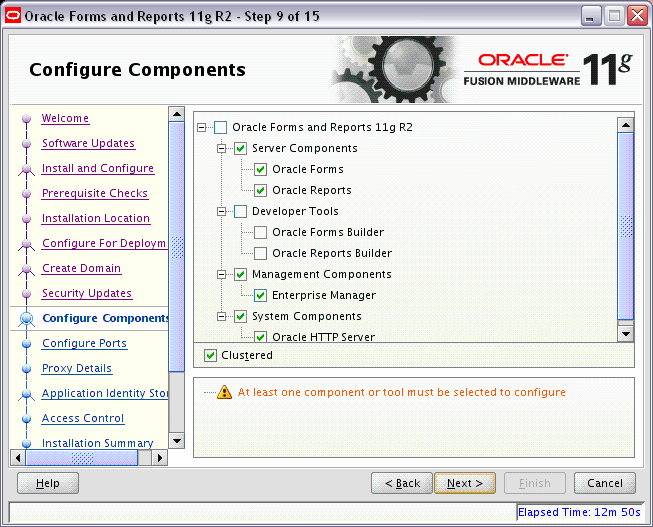
Task: Go to the Prerequisite Checks step
Action: click(95, 193)
